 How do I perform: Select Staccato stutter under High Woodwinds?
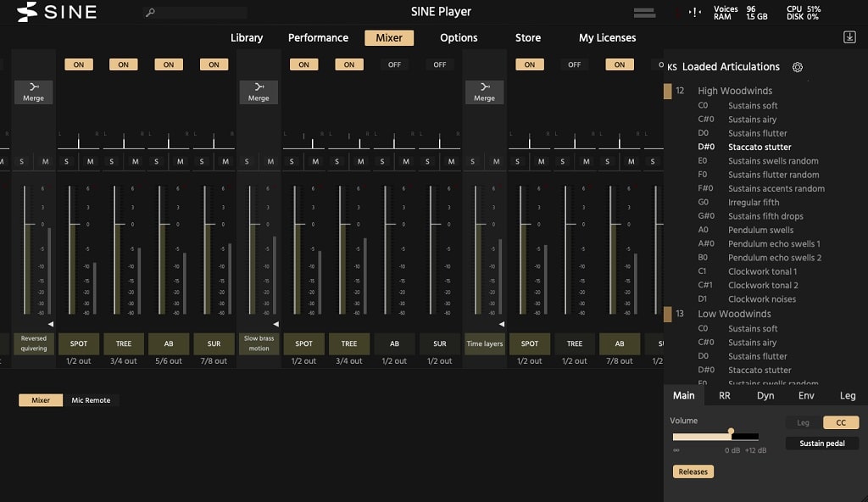[x=759, y=147]
